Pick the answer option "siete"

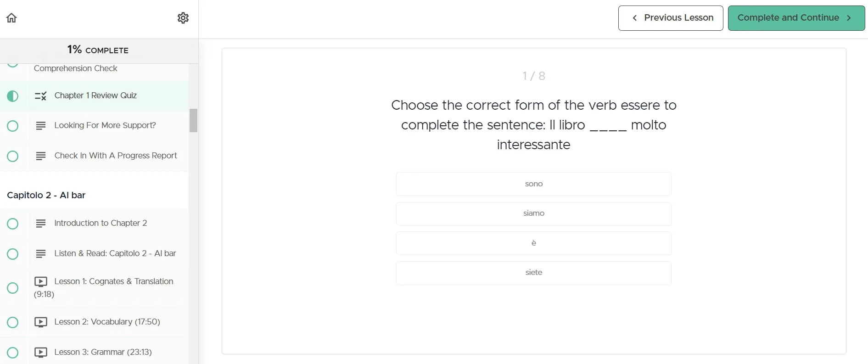click(533, 273)
